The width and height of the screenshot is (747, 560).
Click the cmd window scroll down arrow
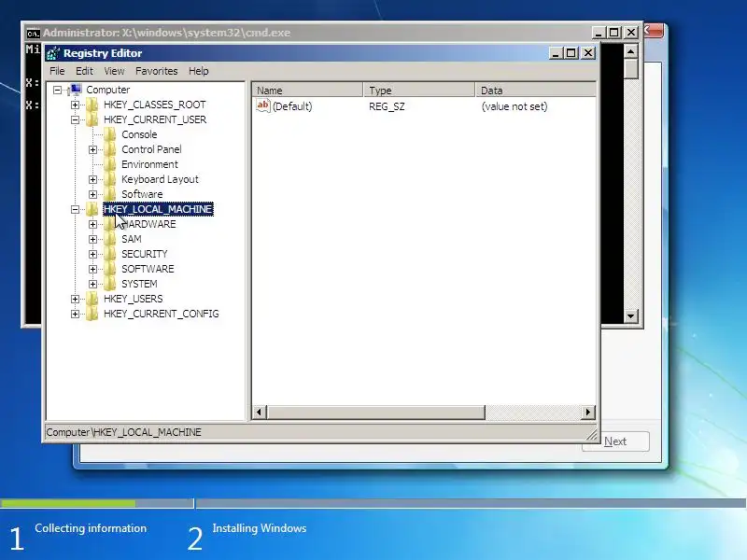coord(631,315)
